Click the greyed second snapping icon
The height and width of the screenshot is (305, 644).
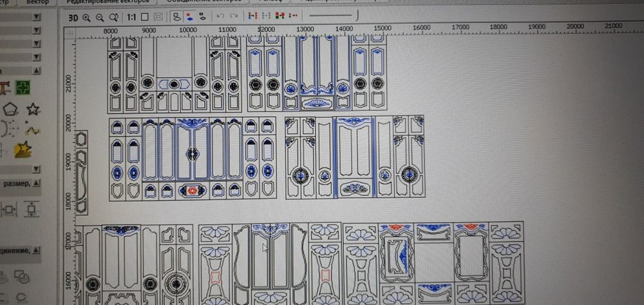266,16
